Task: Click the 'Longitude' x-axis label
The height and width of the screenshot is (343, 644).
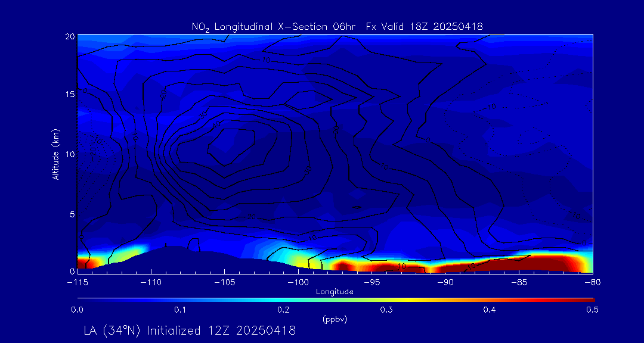Action: 335,292
